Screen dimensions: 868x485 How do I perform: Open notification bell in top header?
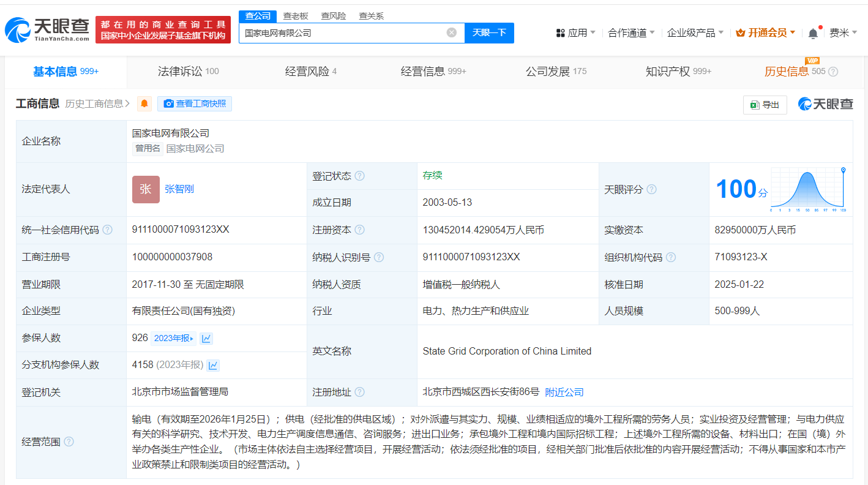(813, 33)
